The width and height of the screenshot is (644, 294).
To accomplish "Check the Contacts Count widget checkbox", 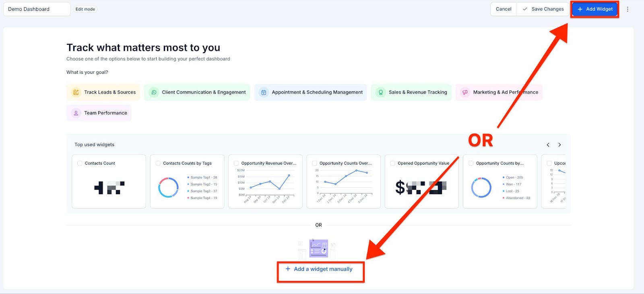I will pos(80,163).
